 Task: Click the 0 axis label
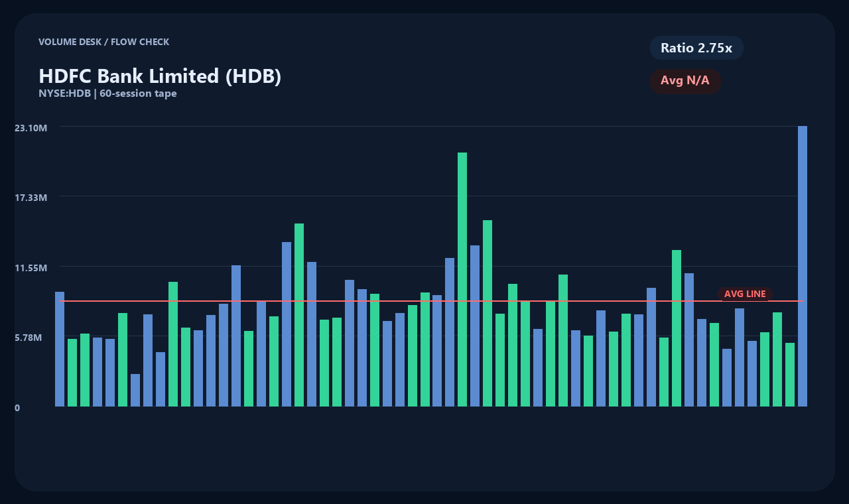point(17,408)
